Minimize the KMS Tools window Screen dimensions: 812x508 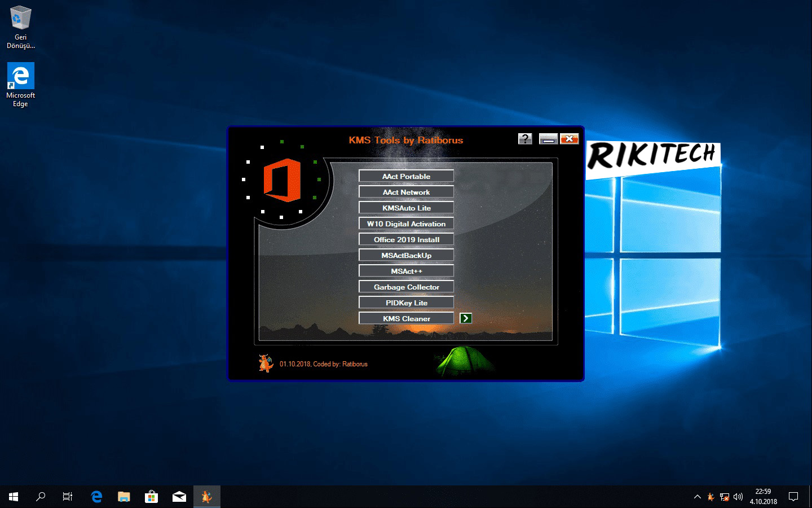tap(548, 139)
